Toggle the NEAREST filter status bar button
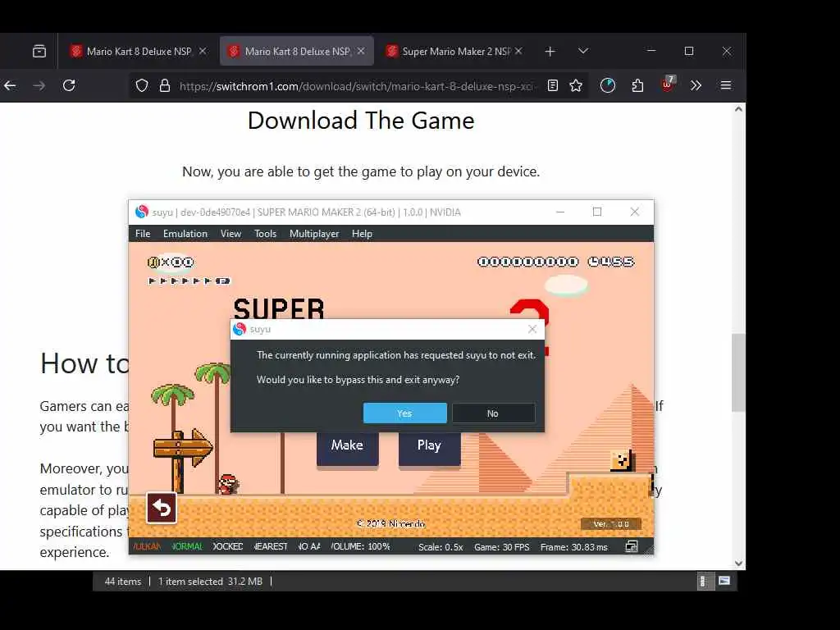Image resolution: width=840 pixels, height=630 pixels. pyautogui.click(x=271, y=546)
